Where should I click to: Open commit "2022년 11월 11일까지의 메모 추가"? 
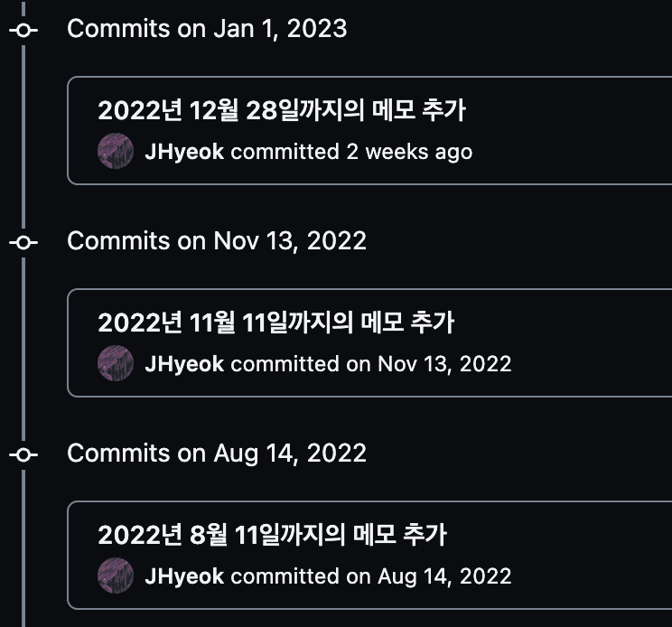275,323
